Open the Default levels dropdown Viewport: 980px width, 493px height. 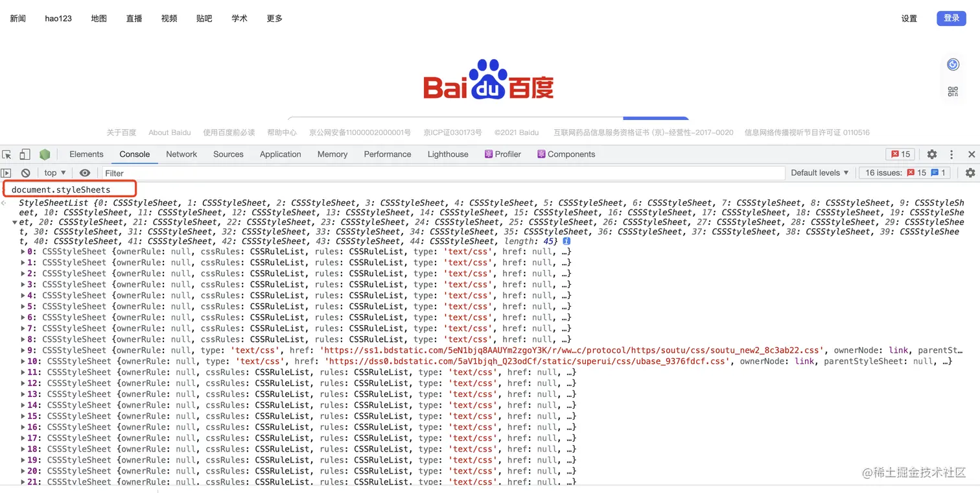pos(820,173)
